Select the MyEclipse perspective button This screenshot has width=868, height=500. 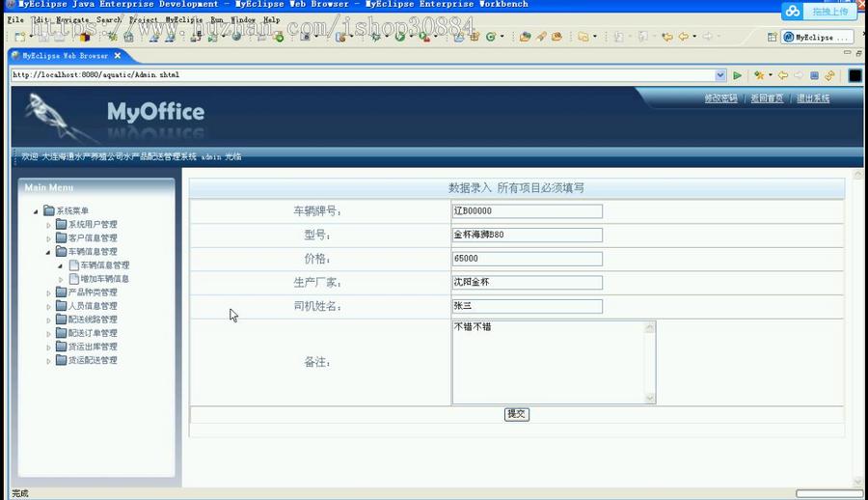point(817,37)
